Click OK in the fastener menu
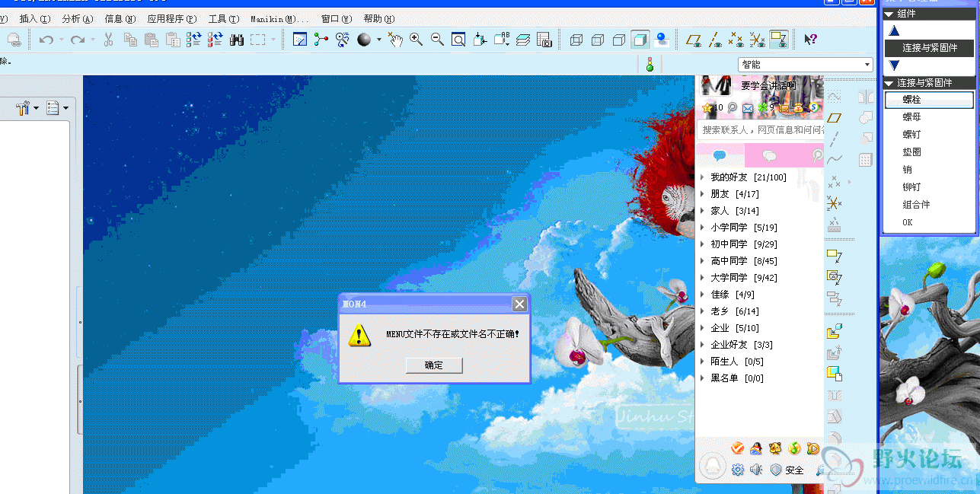Screen dimensions: 980x494 928,222
